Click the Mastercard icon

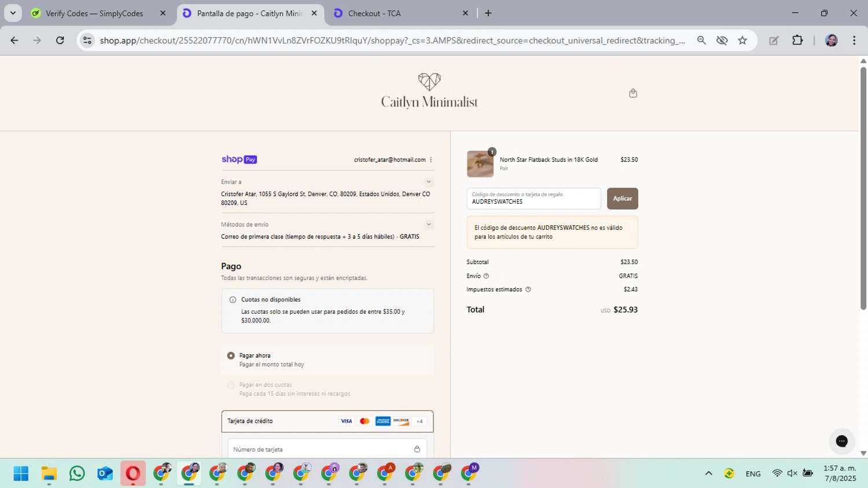(x=365, y=421)
